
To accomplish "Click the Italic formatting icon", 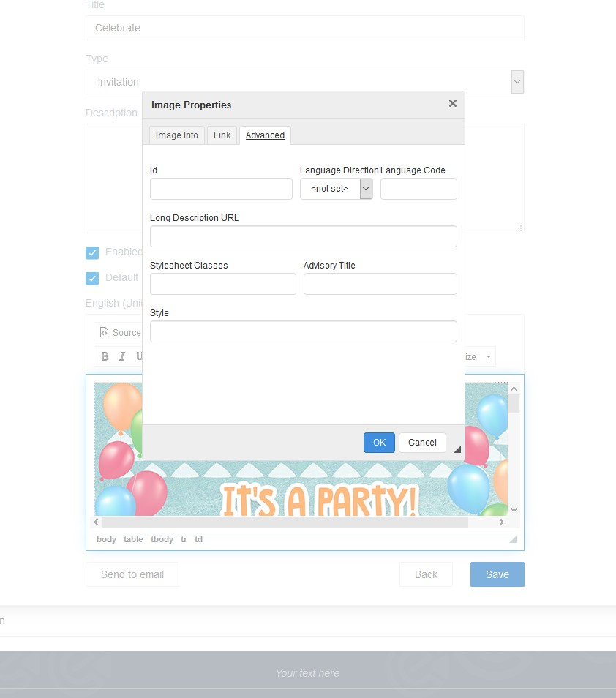I will 122,356.
